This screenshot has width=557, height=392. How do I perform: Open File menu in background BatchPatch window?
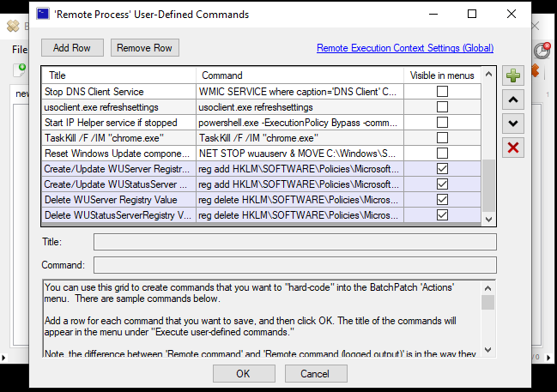point(20,50)
